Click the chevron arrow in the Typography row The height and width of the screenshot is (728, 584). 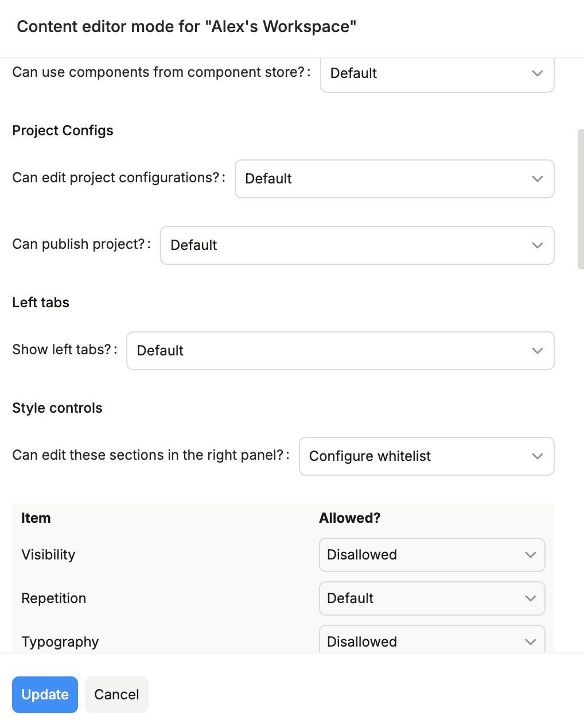pos(530,641)
